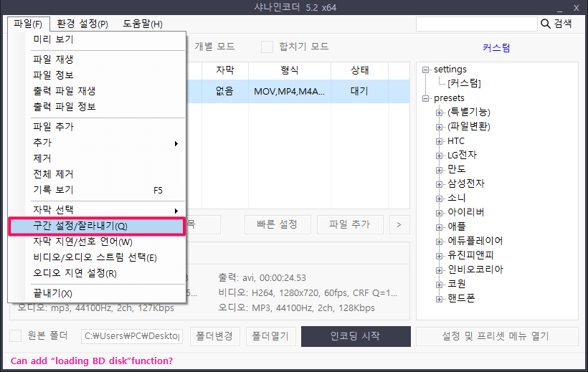This screenshot has width=588, height=372.
Task: Choose 출력 파일 재생 menu entry
Action: (x=97, y=91)
